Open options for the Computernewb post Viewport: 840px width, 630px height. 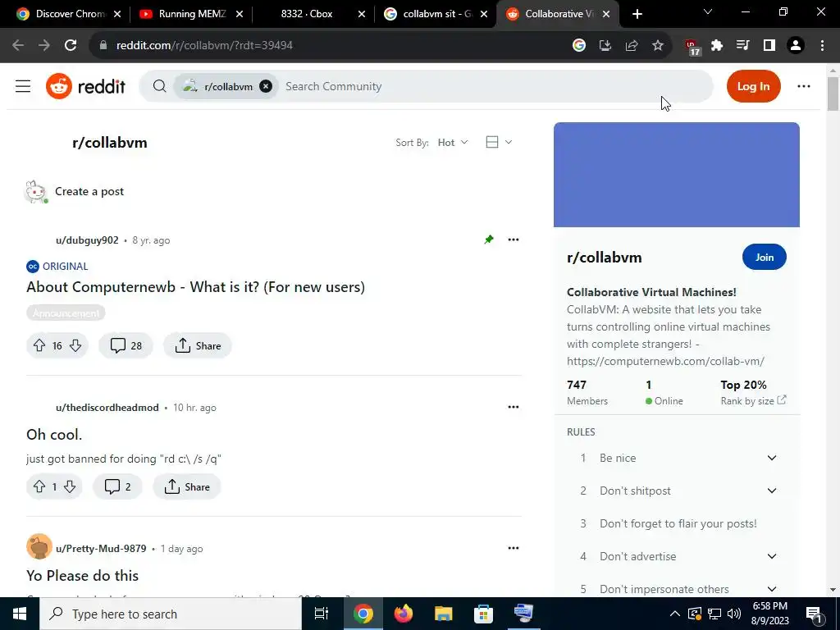coord(514,240)
